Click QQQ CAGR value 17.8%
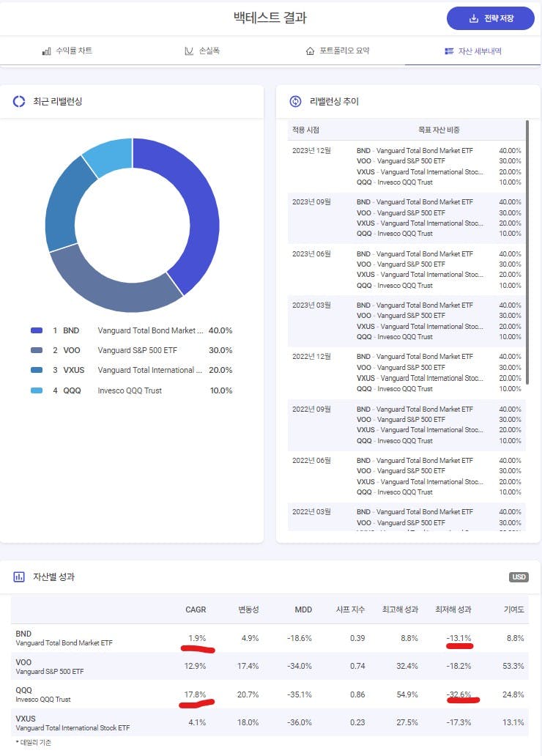 tap(196, 694)
